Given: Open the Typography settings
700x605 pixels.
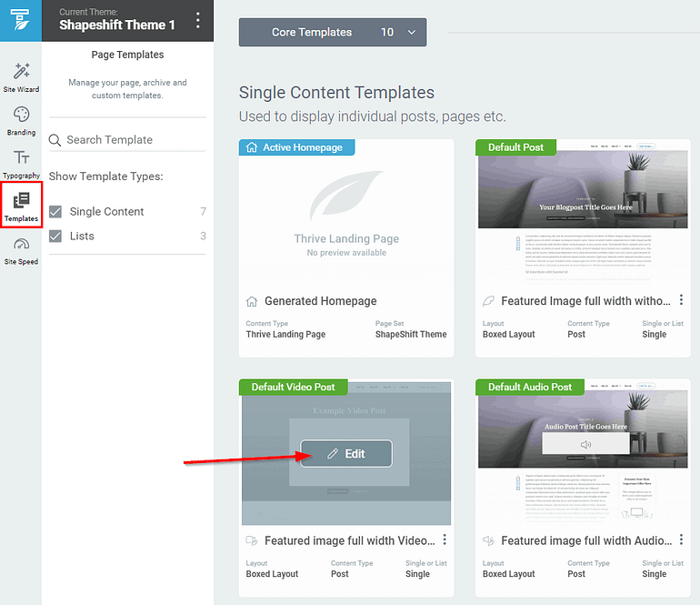Looking at the screenshot, I should coord(21,163).
